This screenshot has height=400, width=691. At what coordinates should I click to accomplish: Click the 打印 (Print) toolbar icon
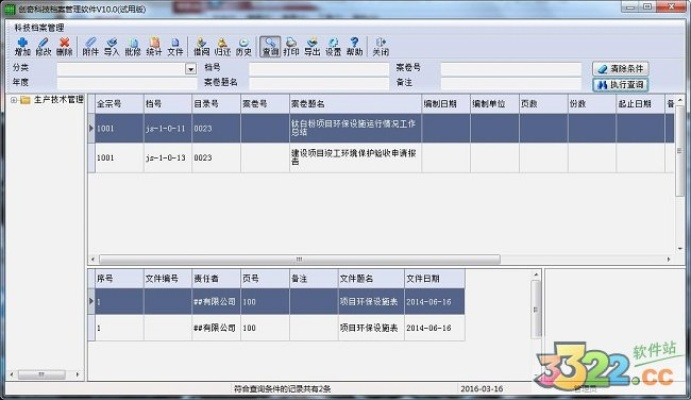pos(291,47)
